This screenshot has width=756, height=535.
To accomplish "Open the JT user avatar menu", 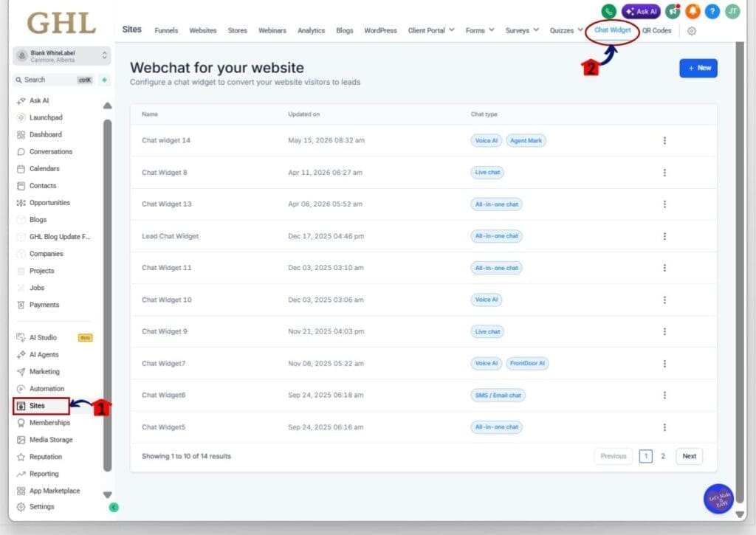I will coord(732,11).
